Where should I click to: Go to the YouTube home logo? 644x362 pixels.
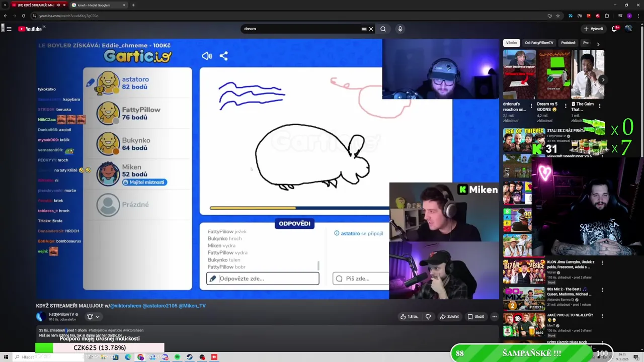click(30, 29)
